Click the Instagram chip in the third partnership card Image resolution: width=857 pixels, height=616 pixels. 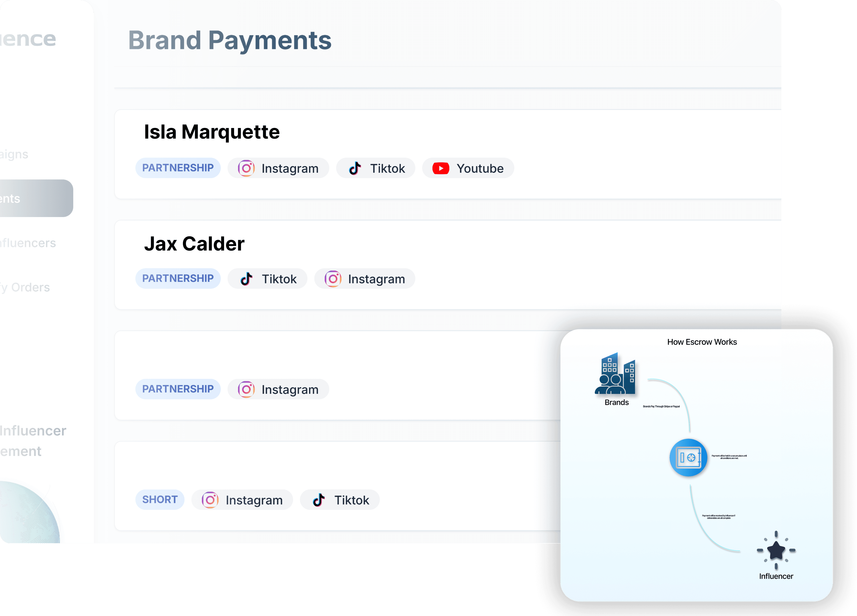[x=278, y=389]
